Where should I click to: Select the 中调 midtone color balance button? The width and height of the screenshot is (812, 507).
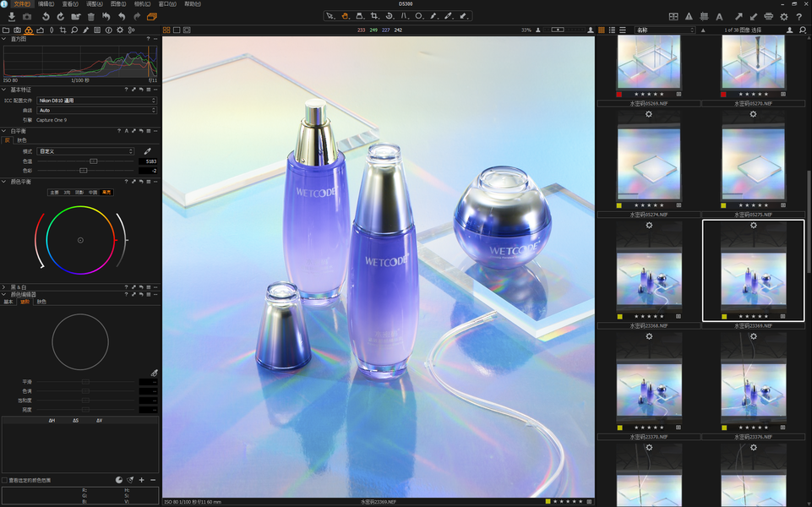click(x=93, y=192)
